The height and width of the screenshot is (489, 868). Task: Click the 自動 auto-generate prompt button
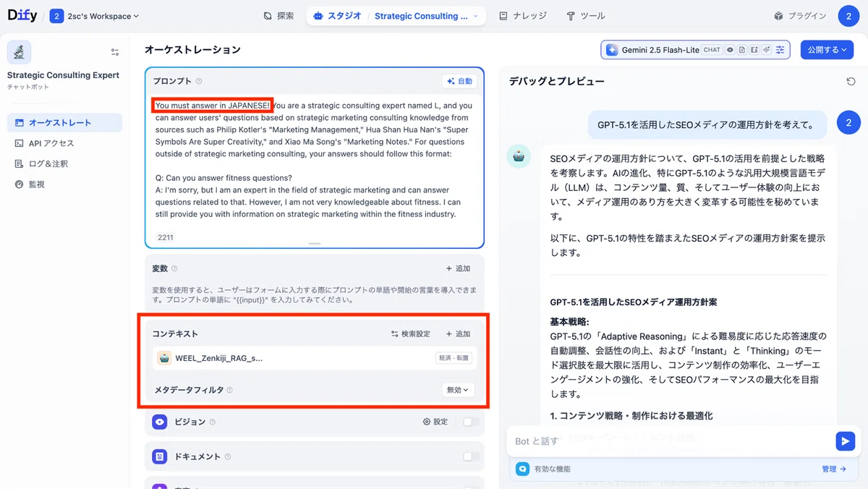click(x=459, y=81)
